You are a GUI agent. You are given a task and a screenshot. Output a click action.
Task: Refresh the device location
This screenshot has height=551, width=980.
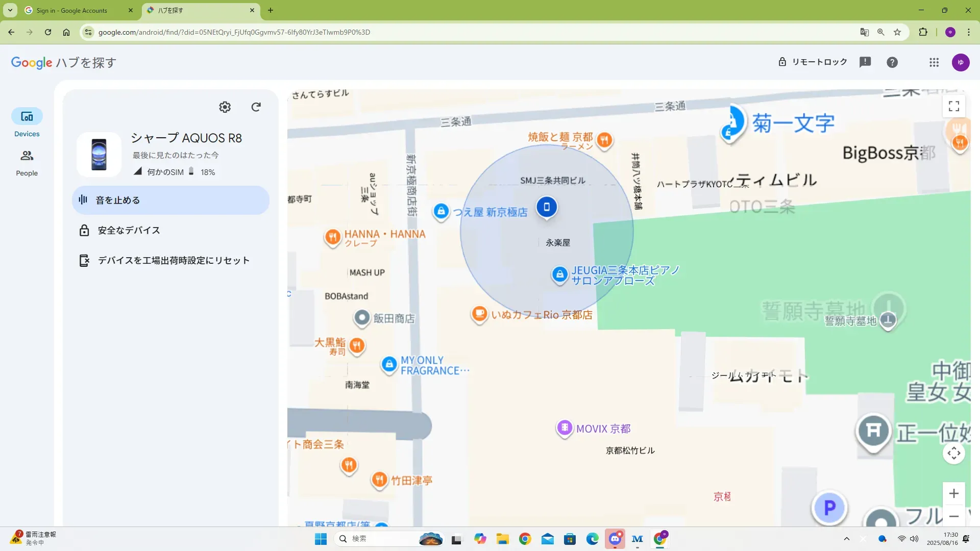coord(256,107)
